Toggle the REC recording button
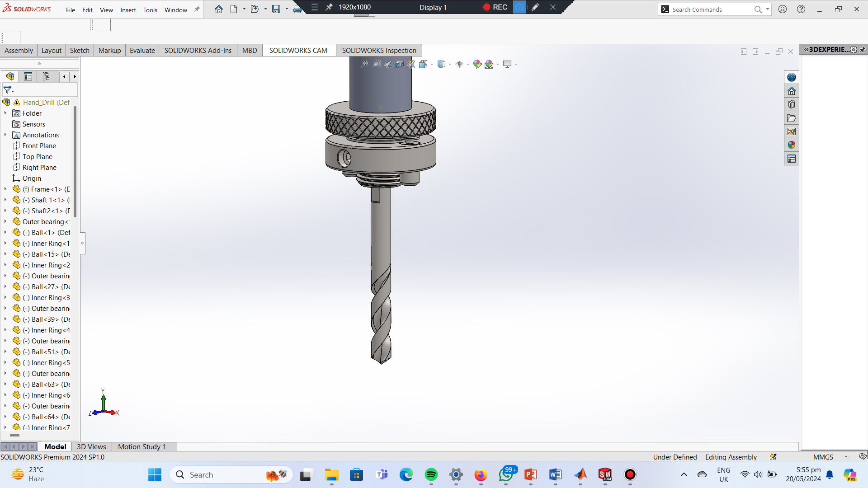 [x=495, y=7]
